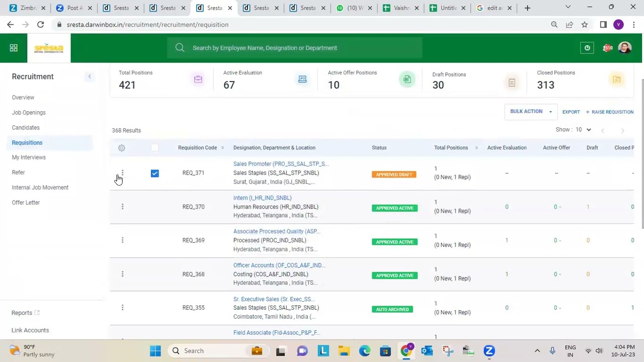The height and width of the screenshot is (362, 644).
Task: Click the Closed Positions folder icon
Action: pos(616,79)
